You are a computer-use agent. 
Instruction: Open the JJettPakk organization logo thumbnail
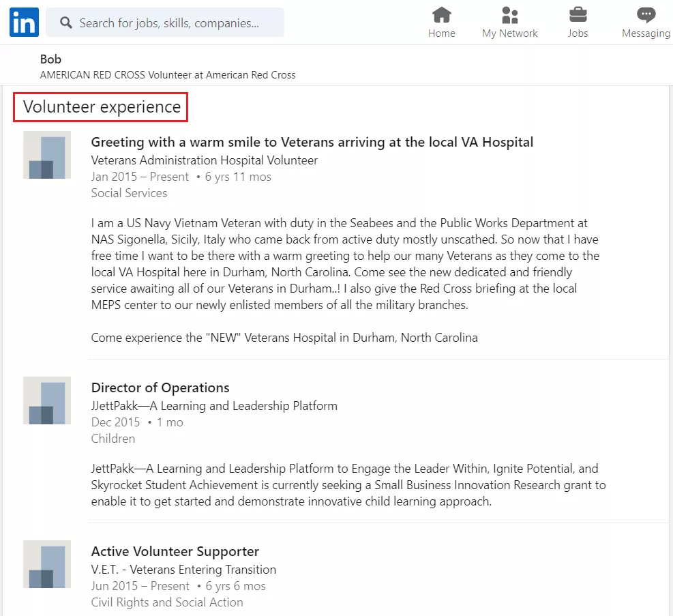[47, 400]
